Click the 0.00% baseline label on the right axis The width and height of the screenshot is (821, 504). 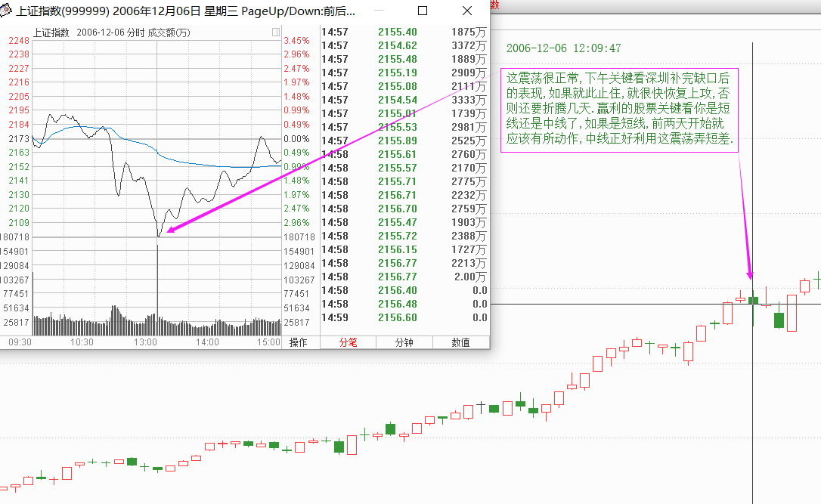(x=296, y=139)
